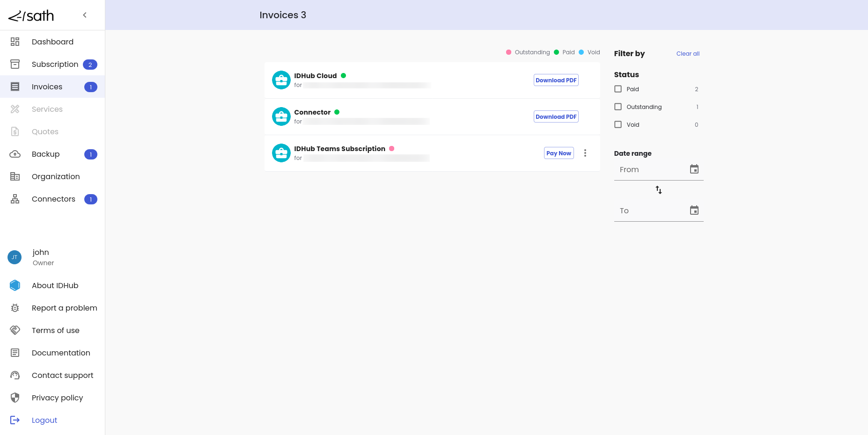Open the To date calendar picker icon
868x435 pixels.
click(x=694, y=210)
